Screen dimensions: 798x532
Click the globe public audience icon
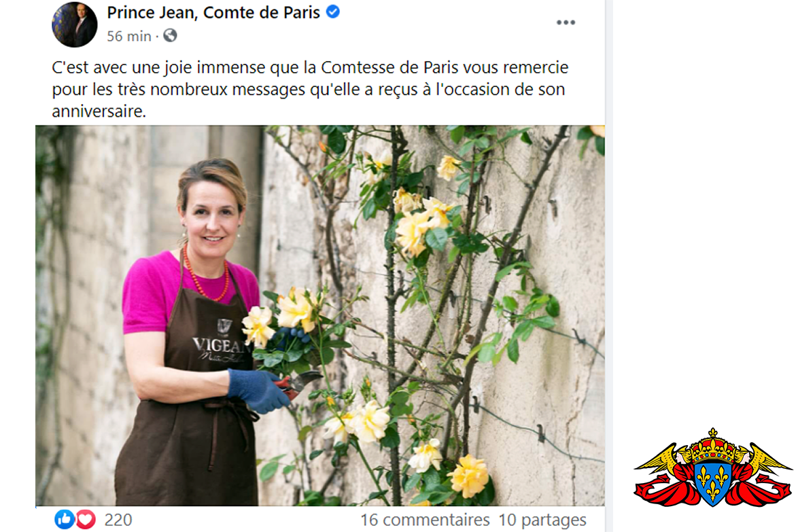click(x=170, y=35)
